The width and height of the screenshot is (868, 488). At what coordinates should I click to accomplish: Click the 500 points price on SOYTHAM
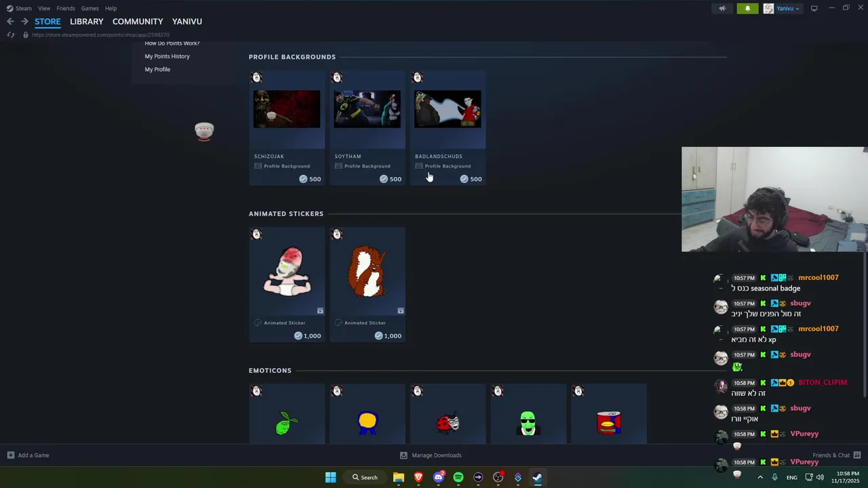[391, 179]
